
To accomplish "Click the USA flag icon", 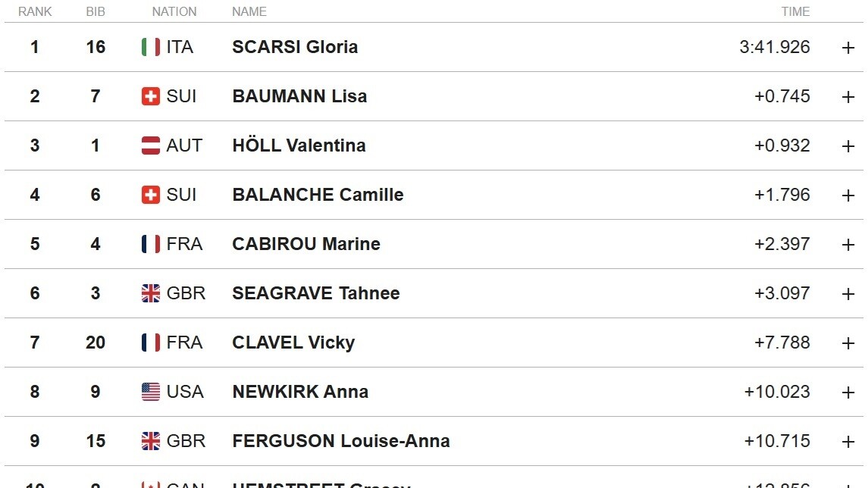I will point(151,392).
